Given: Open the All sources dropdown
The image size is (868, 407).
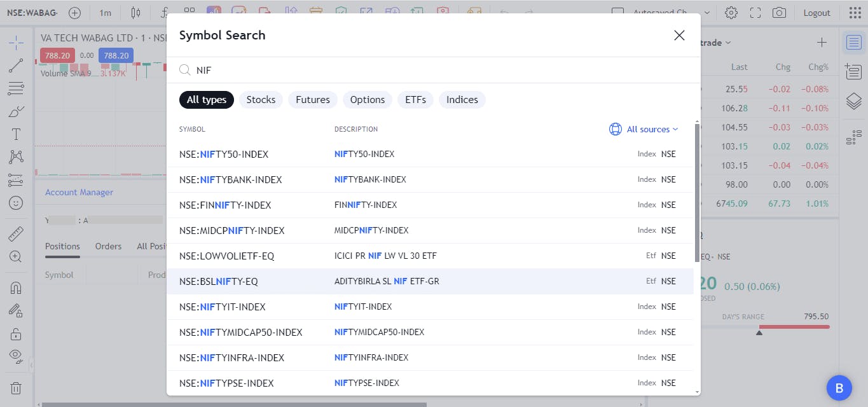Looking at the screenshot, I should point(644,129).
